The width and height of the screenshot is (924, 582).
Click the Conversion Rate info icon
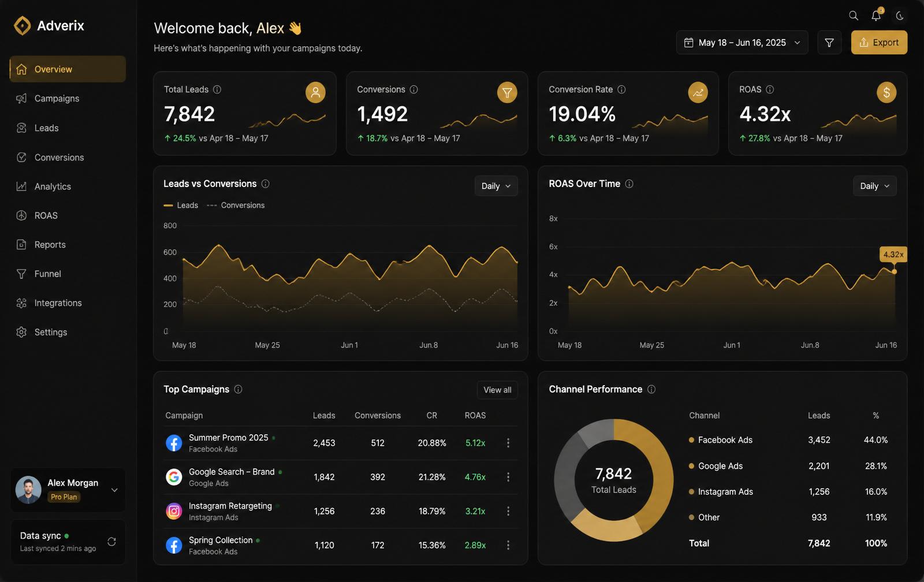tap(621, 89)
